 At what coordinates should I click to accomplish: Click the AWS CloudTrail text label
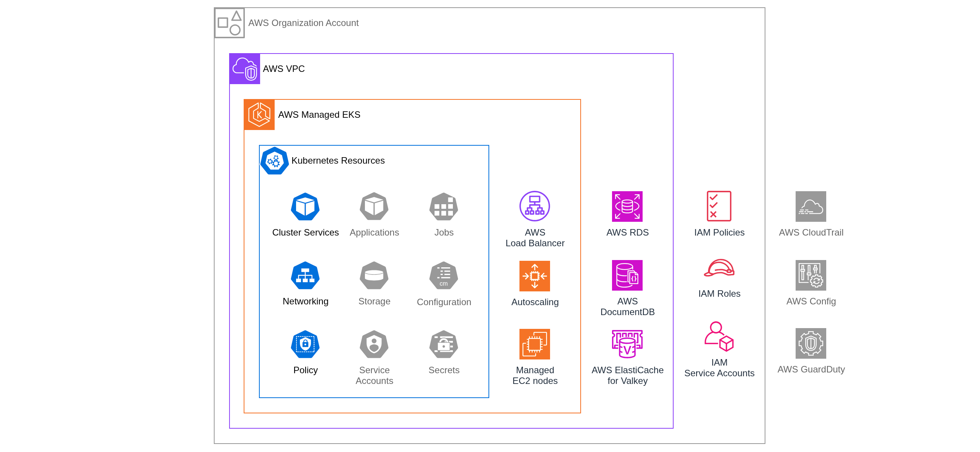click(x=811, y=233)
